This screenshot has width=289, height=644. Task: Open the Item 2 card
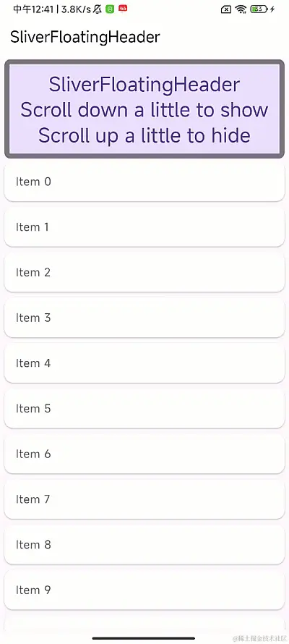pos(144,272)
